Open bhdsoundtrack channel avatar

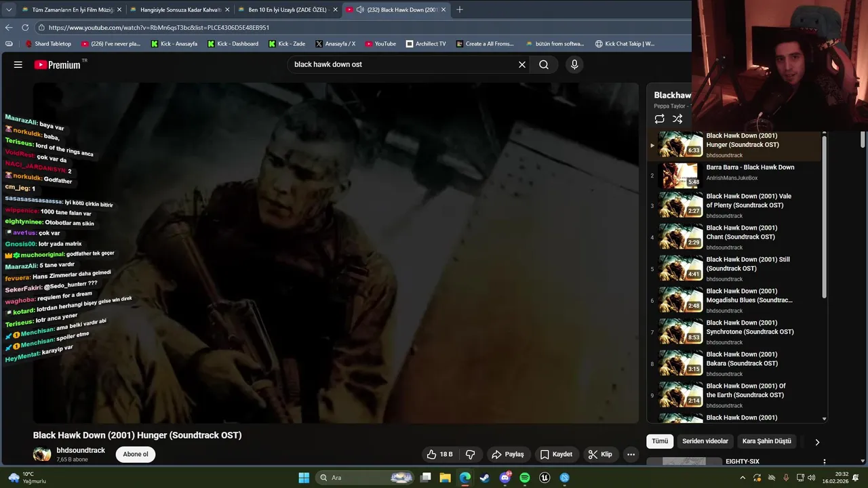coord(42,454)
